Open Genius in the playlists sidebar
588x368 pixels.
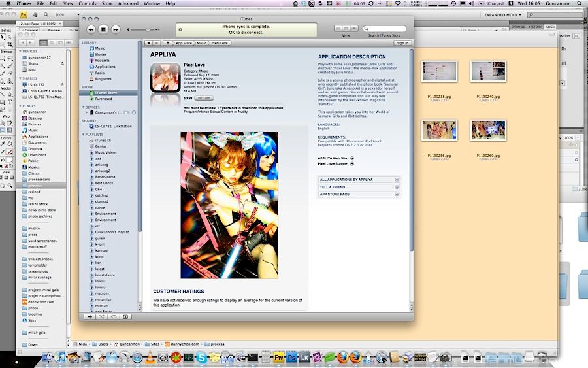click(101, 146)
